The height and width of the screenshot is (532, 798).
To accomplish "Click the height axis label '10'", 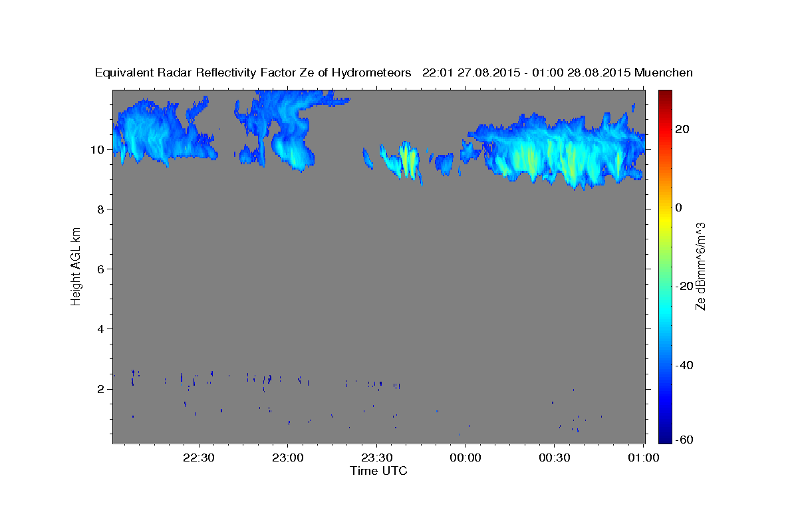I will click(97, 150).
